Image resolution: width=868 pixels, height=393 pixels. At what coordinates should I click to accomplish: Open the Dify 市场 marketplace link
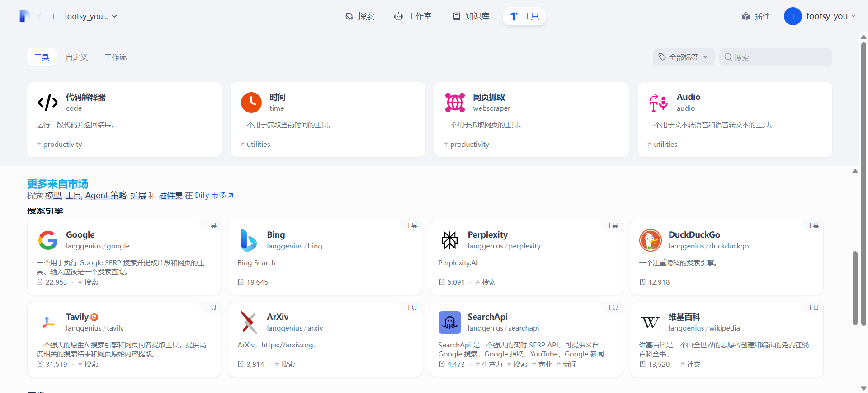point(214,195)
